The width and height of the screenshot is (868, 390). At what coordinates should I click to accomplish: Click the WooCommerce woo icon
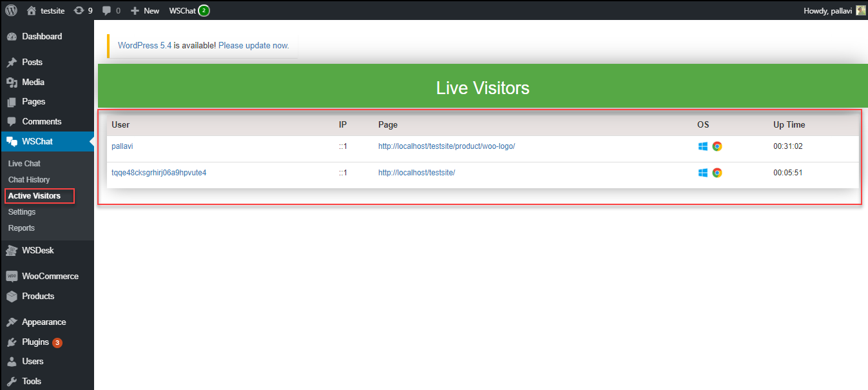(12, 276)
